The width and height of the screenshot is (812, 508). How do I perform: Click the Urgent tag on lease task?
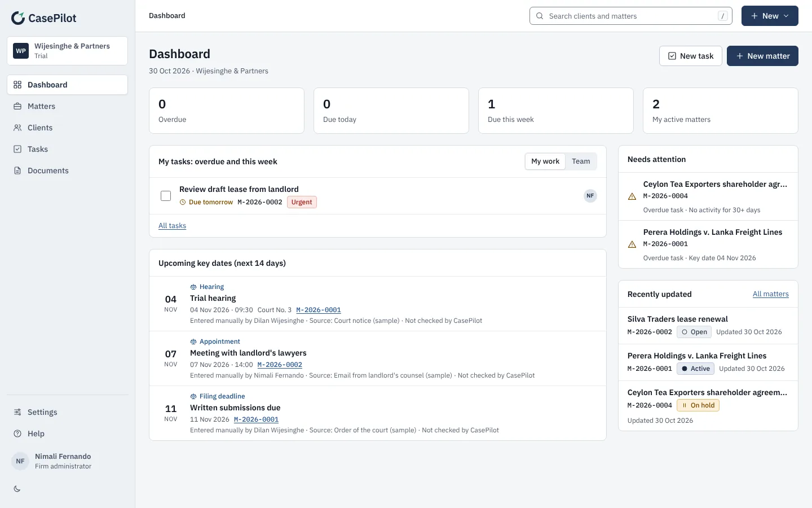302,202
